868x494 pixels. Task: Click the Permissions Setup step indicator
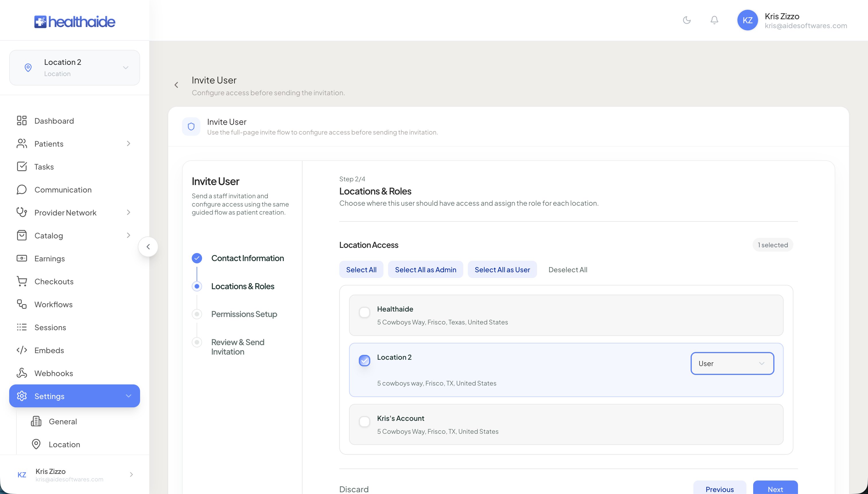(x=197, y=314)
